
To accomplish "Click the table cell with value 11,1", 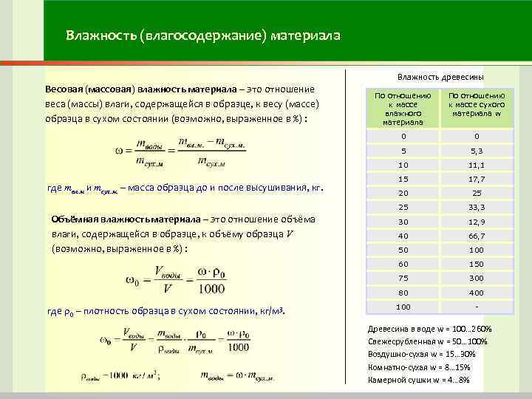I will point(477,166).
